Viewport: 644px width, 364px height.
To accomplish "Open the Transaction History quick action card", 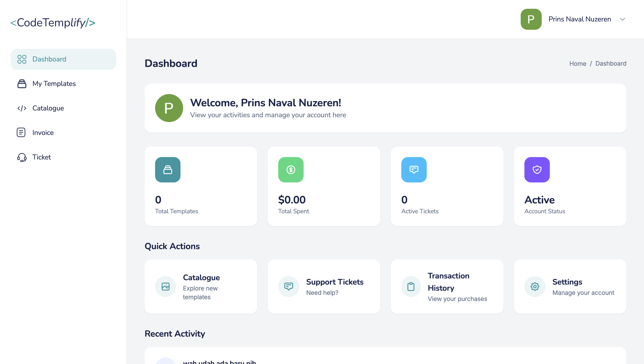I will coord(447,287).
